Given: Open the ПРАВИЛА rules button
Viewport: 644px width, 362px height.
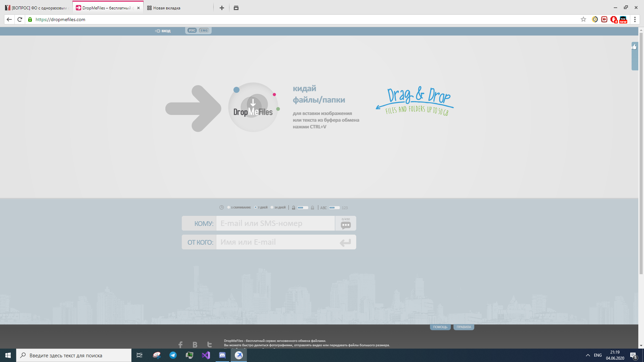Looking at the screenshot, I should [464, 327].
